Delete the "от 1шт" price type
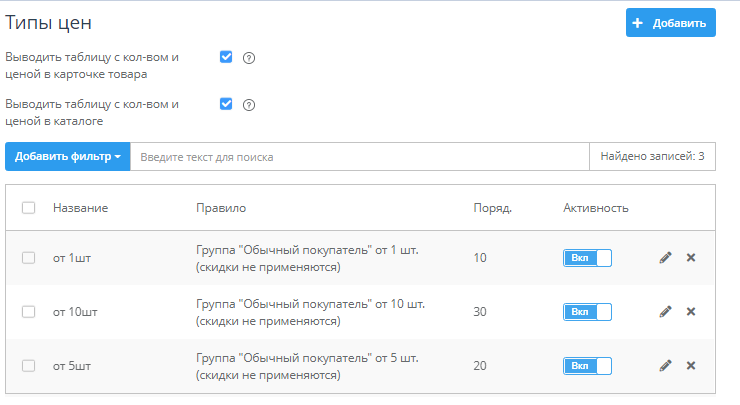 (x=690, y=258)
